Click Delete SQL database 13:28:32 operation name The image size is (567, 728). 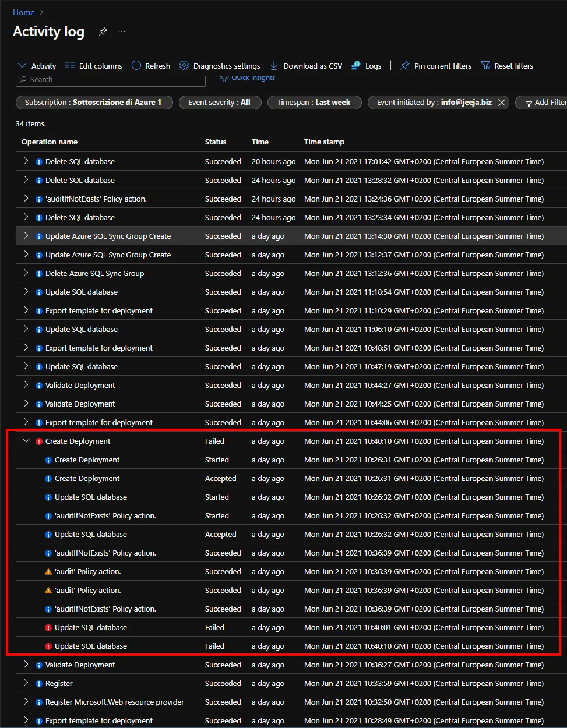pyautogui.click(x=80, y=181)
